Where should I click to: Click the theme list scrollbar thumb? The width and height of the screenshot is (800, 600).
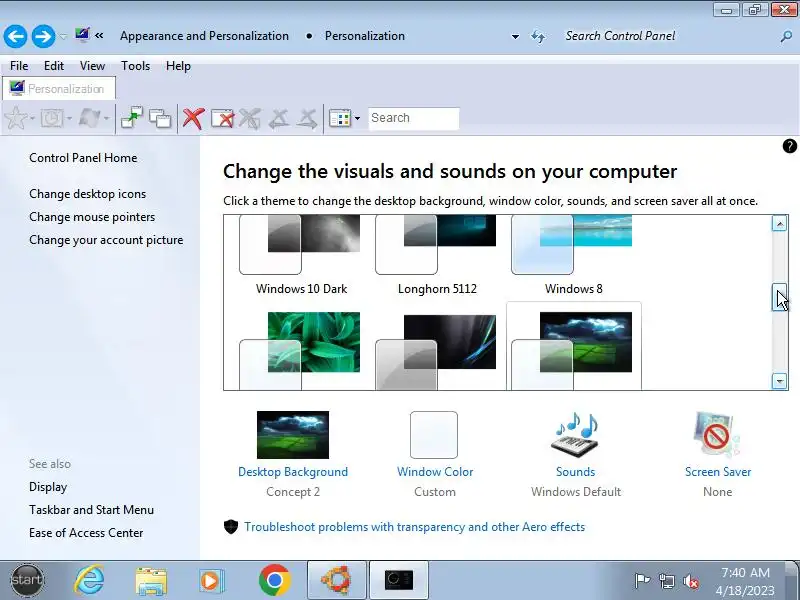[x=779, y=297]
